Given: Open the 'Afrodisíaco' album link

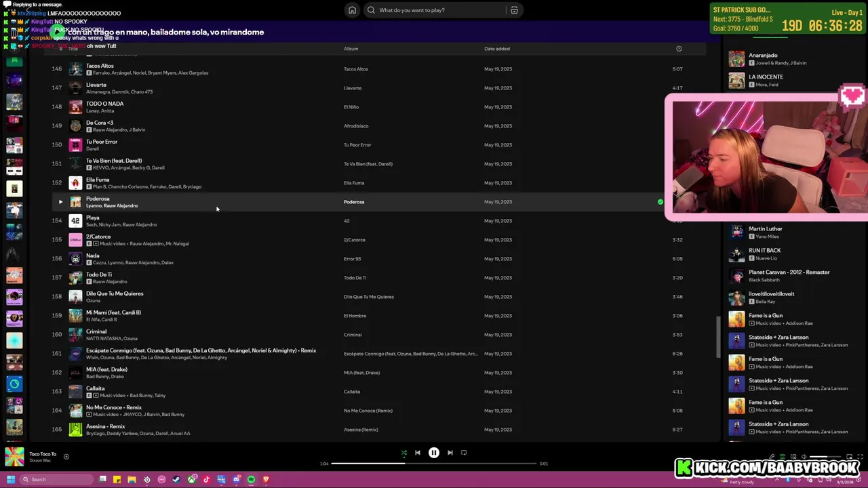Looking at the screenshot, I should click(356, 126).
